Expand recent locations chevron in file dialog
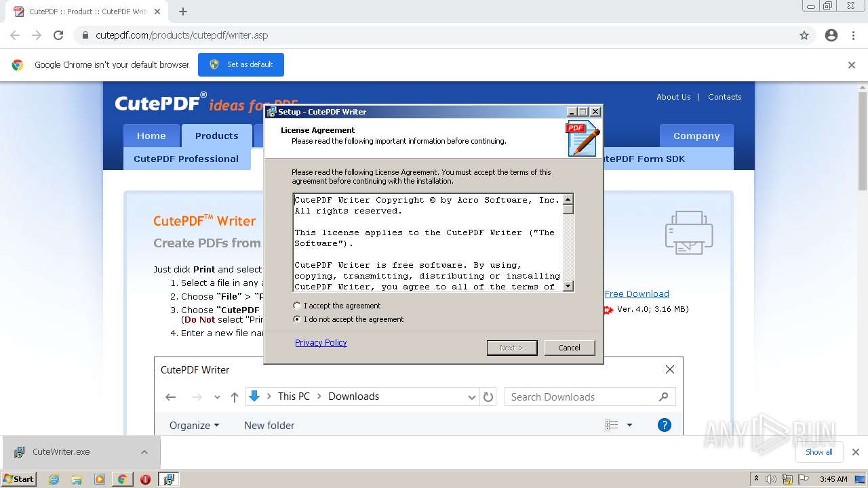The height and width of the screenshot is (488, 868). pos(217,397)
